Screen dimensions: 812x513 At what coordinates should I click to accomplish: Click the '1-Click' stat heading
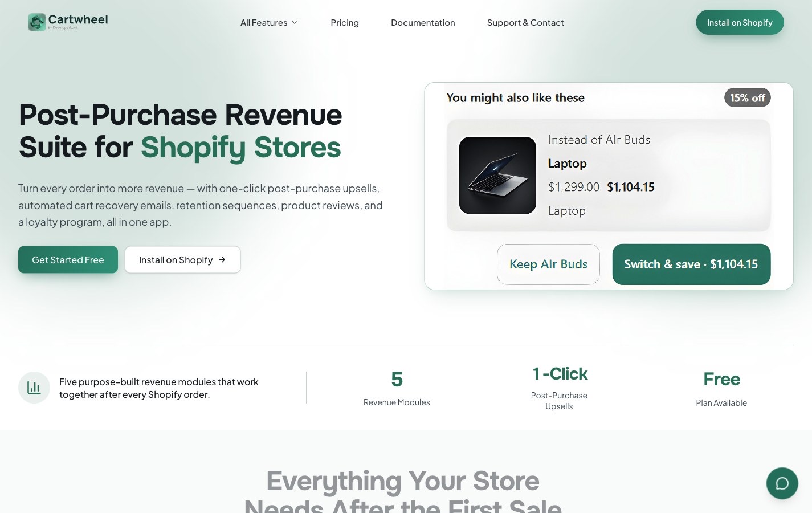559,374
